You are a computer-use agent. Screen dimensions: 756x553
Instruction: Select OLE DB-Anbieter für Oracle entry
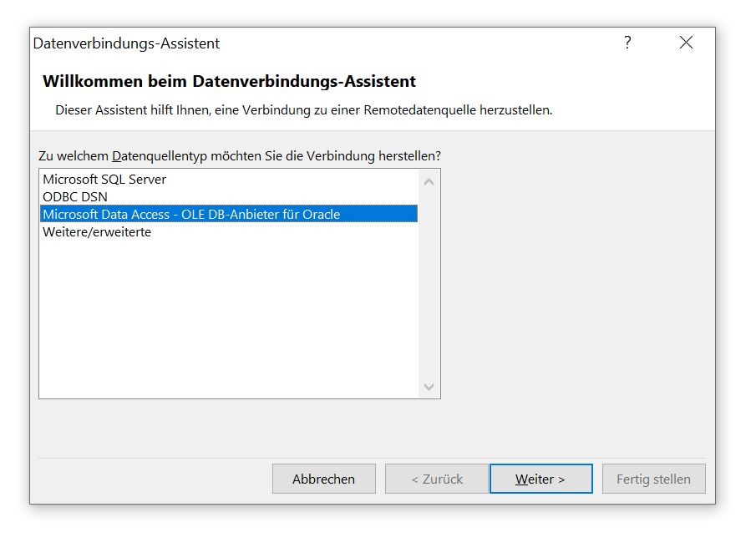tap(229, 214)
